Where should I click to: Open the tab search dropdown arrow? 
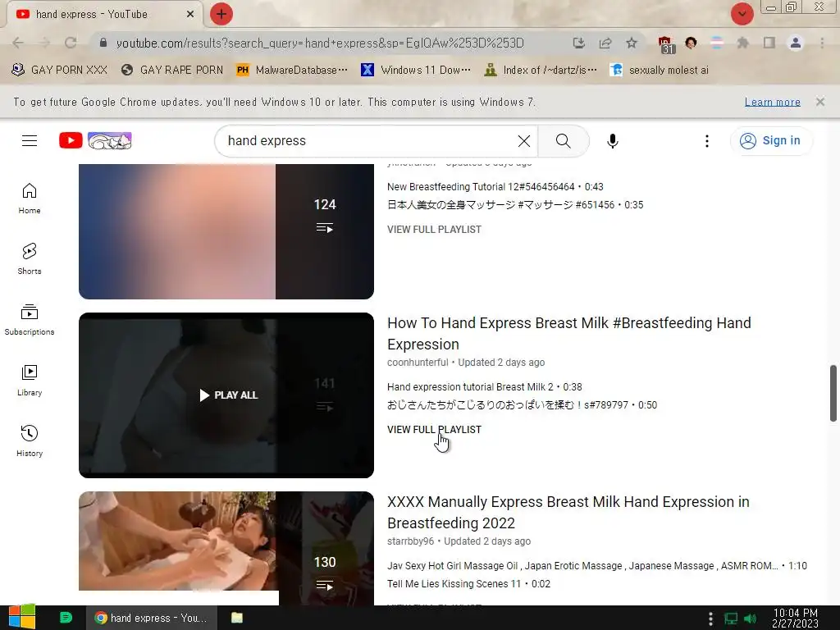(742, 14)
